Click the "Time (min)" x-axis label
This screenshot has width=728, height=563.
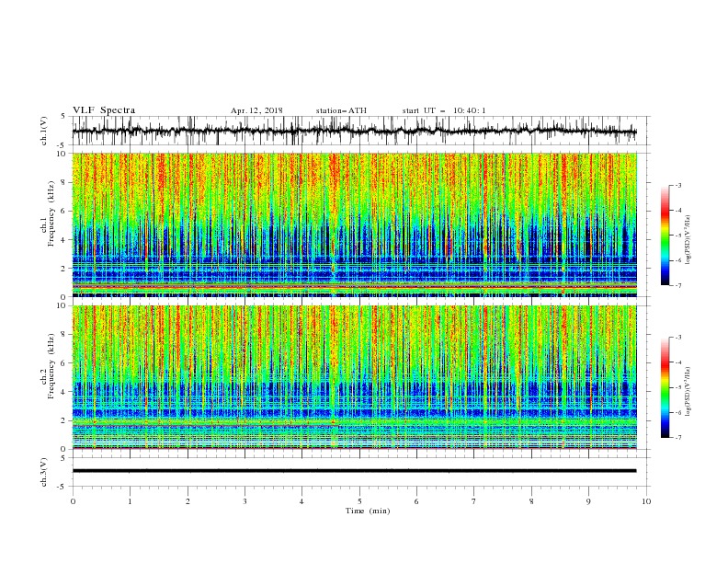pyautogui.click(x=368, y=511)
